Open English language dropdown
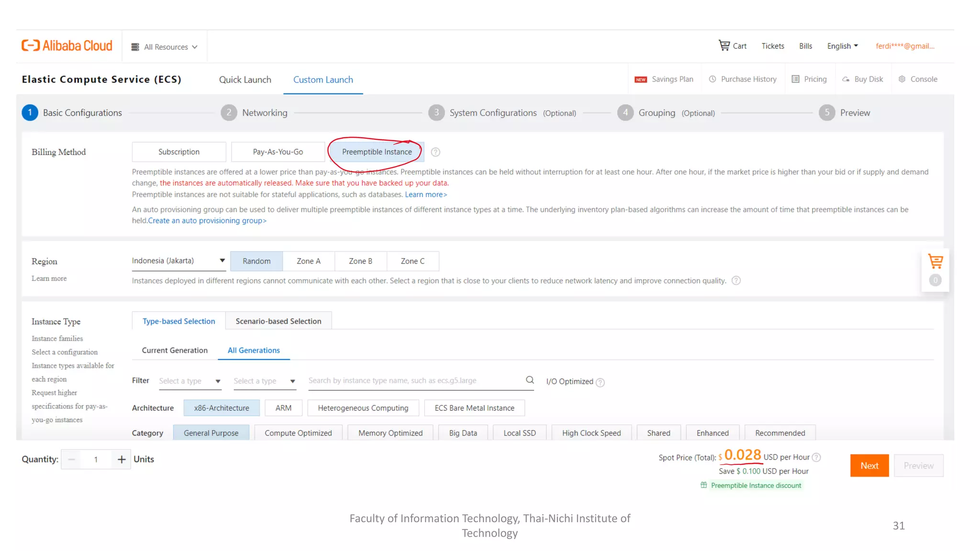Image resolution: width=980 pixels, height=551 pixels. 842,46
